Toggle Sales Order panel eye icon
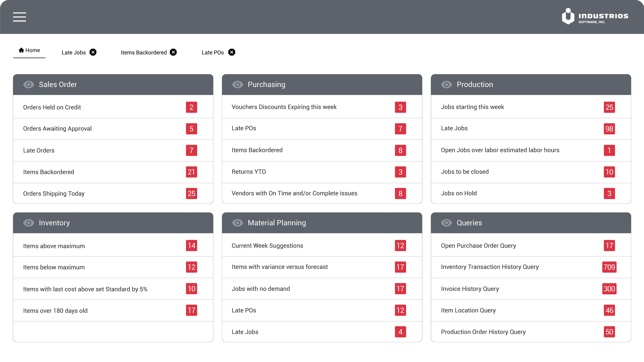The width and height of the screenshot is (644, 362). tap(29, 84)
